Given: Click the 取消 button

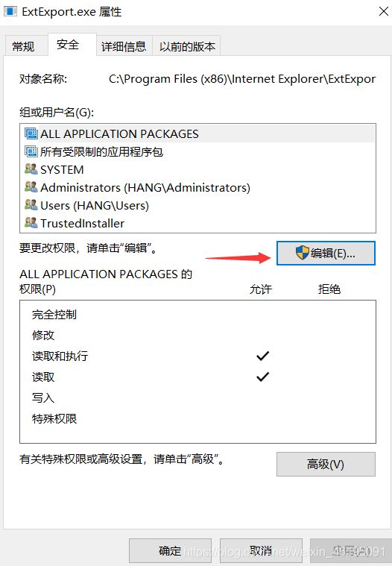Looking at the screenshot, I should (x=261, y=551).
